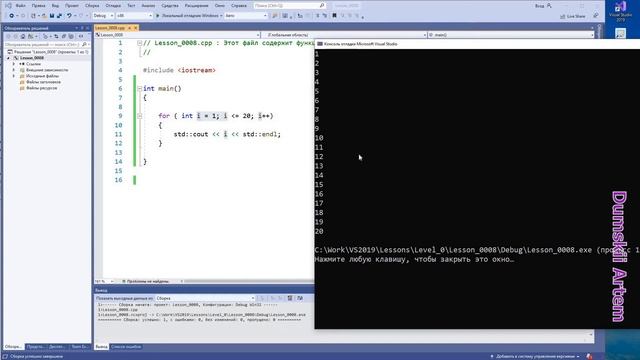
Task: Switch to the Список ошибок tab
Action: (126, 347)
